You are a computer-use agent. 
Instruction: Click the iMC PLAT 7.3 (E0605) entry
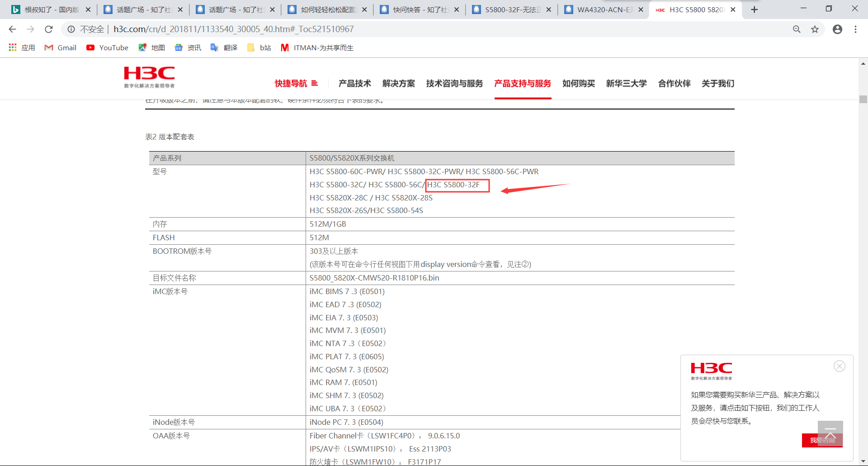347,357
